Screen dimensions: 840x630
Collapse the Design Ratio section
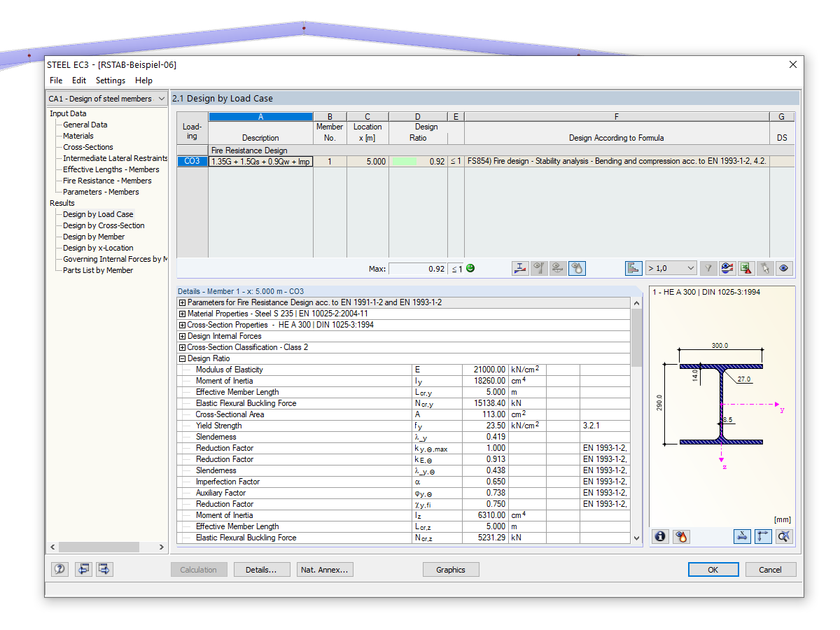183,358
